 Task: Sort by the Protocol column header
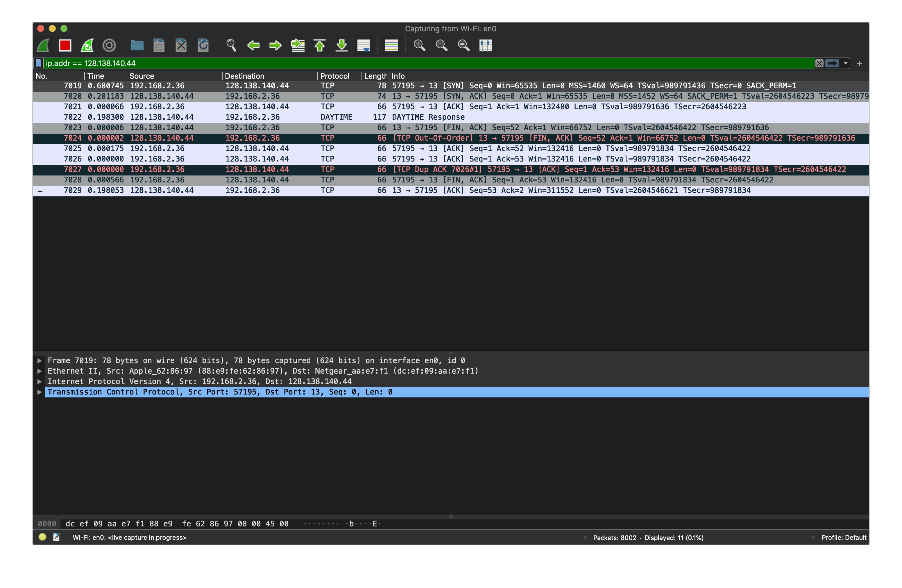(x=334, y=76)
